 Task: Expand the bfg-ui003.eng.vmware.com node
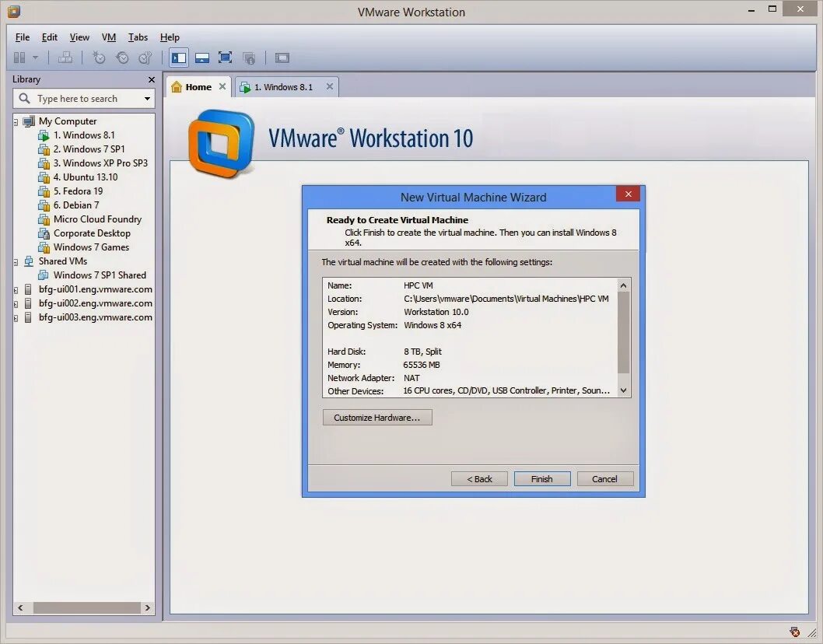[x=16, y=318]
